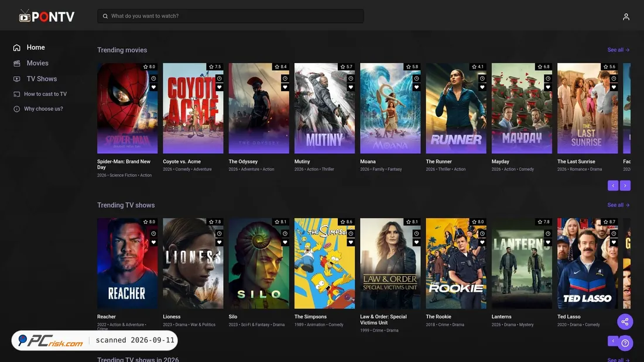This screenshot has height=362, width=644.
Task: Focus the What do you want to watch search field
Action: (231, 16)
